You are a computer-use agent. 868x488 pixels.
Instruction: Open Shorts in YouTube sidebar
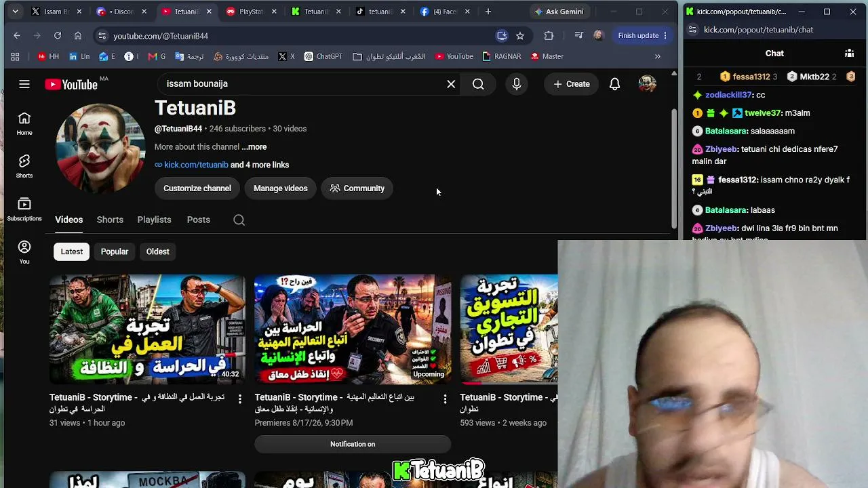[x=24, y=167]
